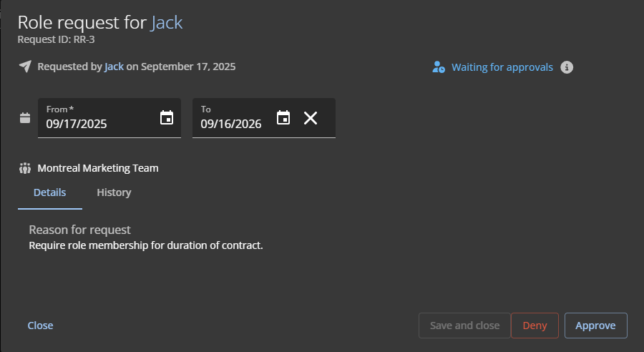This screenshot has width=644, height=352.
Task: Click Jack link in Requested by line
Action: [114, 67]
